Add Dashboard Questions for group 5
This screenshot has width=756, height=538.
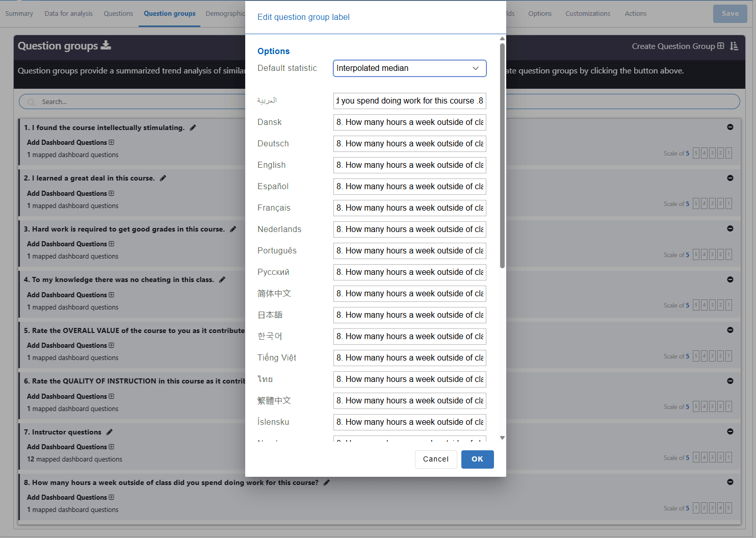70,345
